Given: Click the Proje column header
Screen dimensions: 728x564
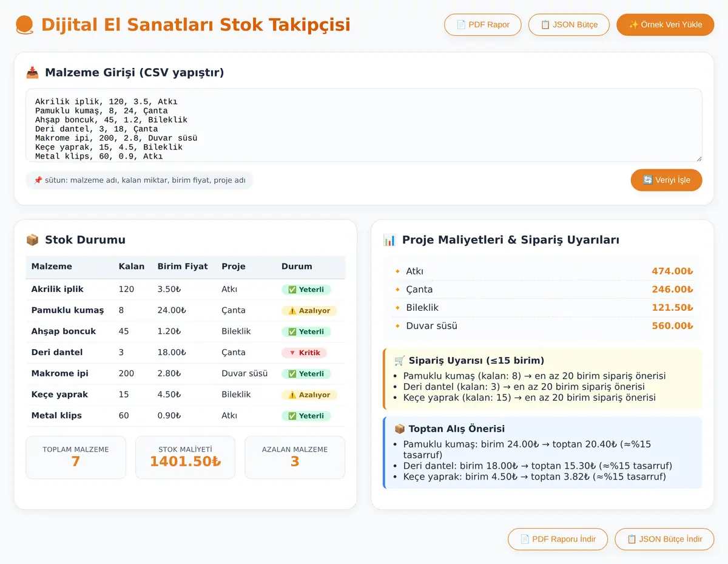Looking at the screenshot, I should [x=234, y=267].
